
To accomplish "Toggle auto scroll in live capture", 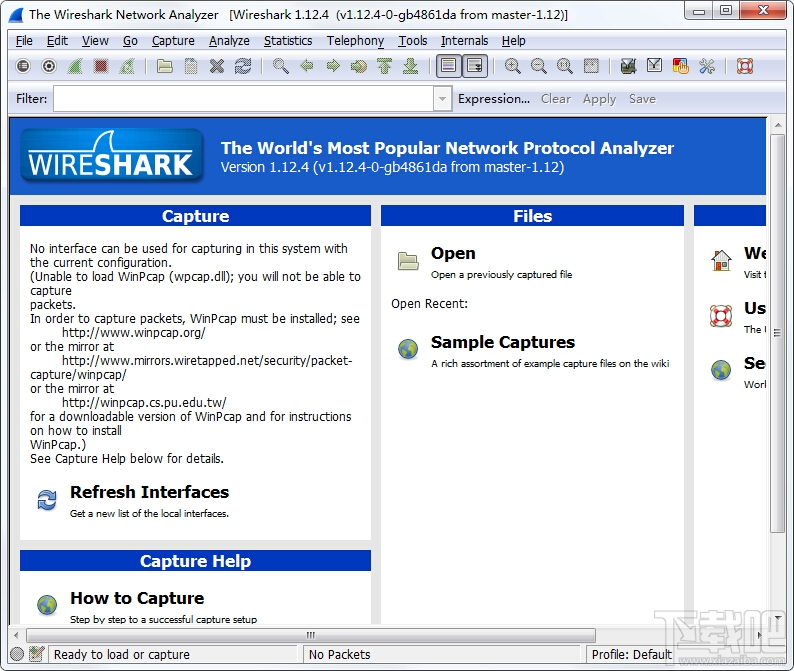I will (475, 66).
